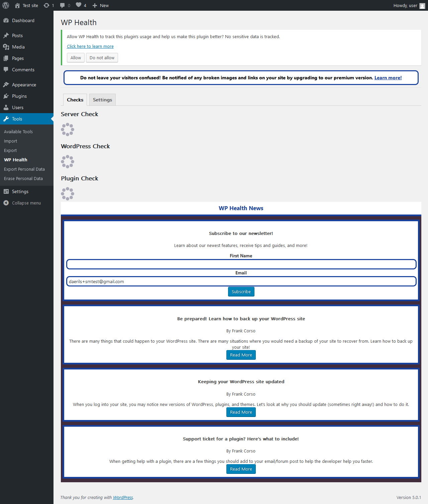
Task: Open the comments bubble icon in admin bar
Action: click(63, 5)
